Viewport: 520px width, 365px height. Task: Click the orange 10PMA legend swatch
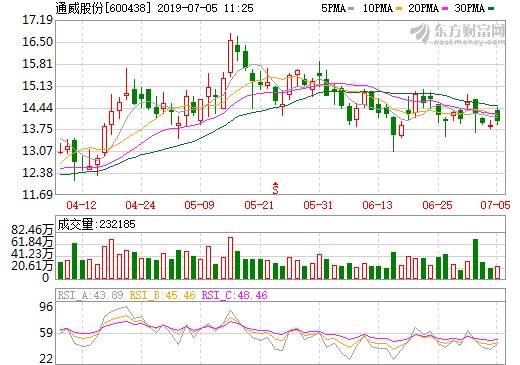(399, 9)
